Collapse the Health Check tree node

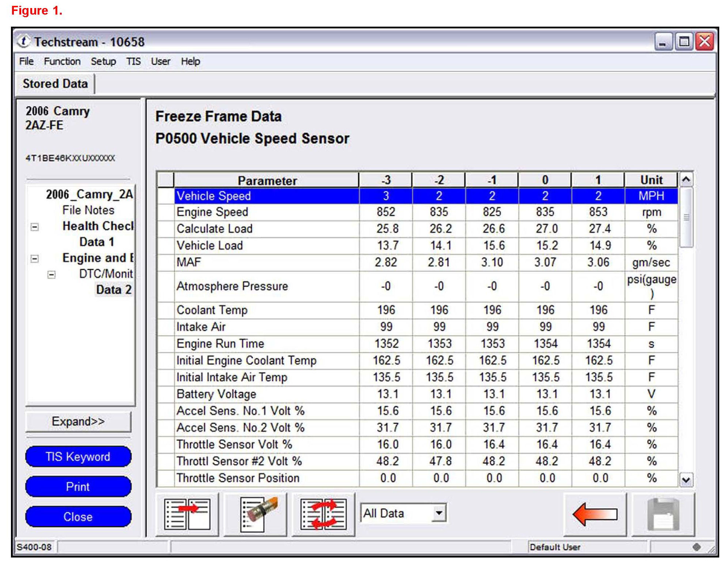point(35,227)
